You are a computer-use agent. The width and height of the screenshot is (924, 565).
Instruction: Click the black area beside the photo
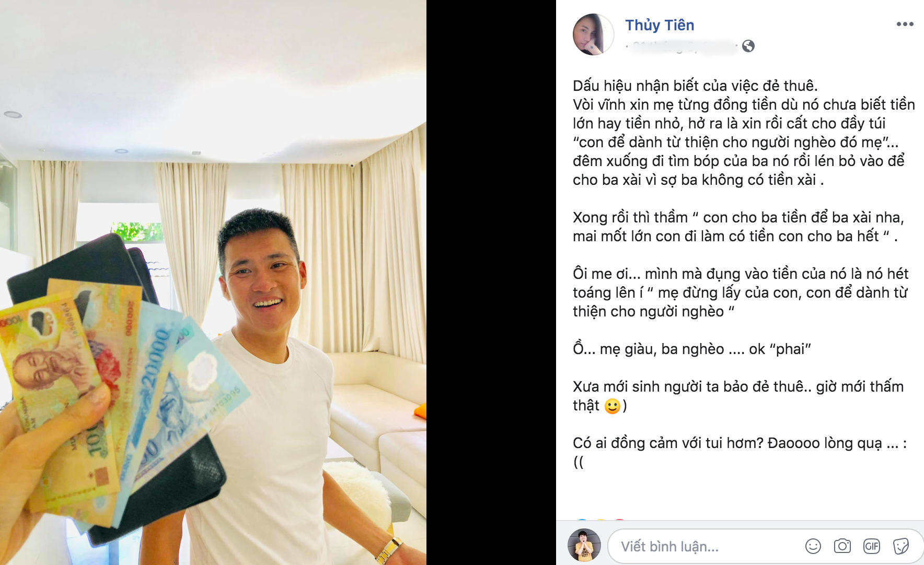(491, 282)
